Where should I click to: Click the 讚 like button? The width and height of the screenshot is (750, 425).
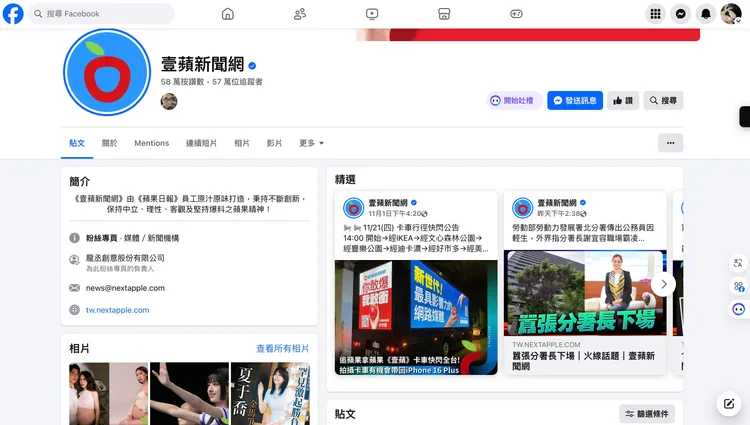point(623,100)
